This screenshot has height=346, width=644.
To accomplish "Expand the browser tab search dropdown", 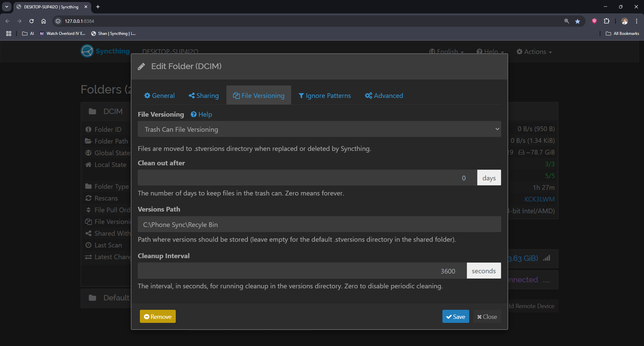I will 7,7.
